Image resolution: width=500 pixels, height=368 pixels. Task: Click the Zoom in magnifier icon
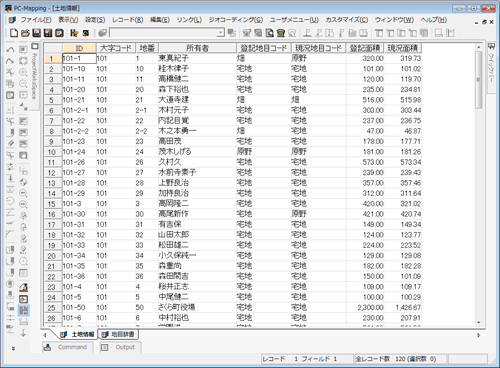pos(23,72)
